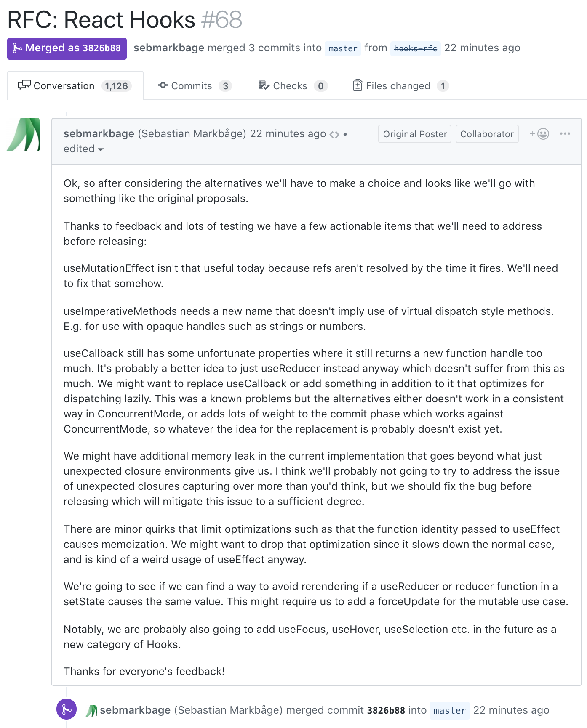Viewport: 587px width, 728px height.
Task: Click sebmarkbage username in comment header
Action: pyautogui.click(x=99, y=133)
